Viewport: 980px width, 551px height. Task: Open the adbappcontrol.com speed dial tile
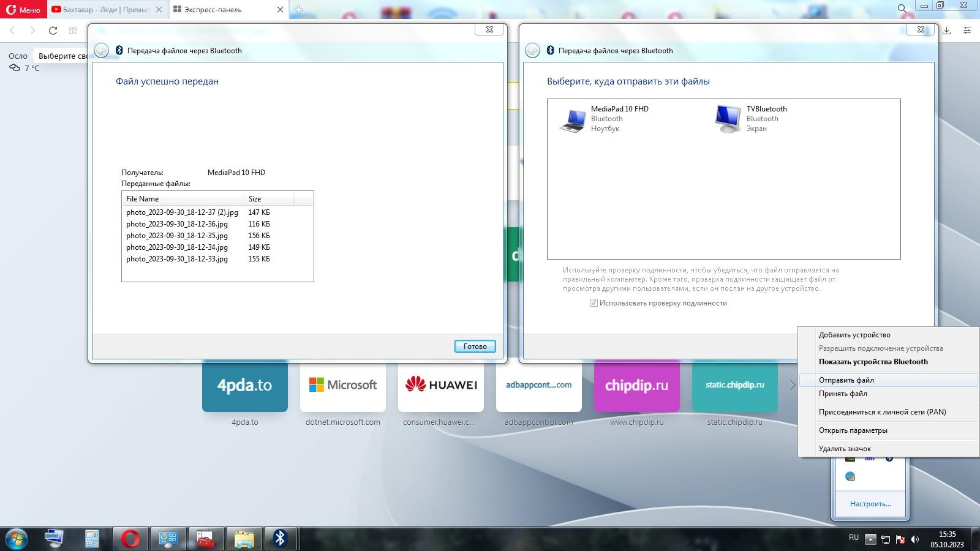click(539, 386)
